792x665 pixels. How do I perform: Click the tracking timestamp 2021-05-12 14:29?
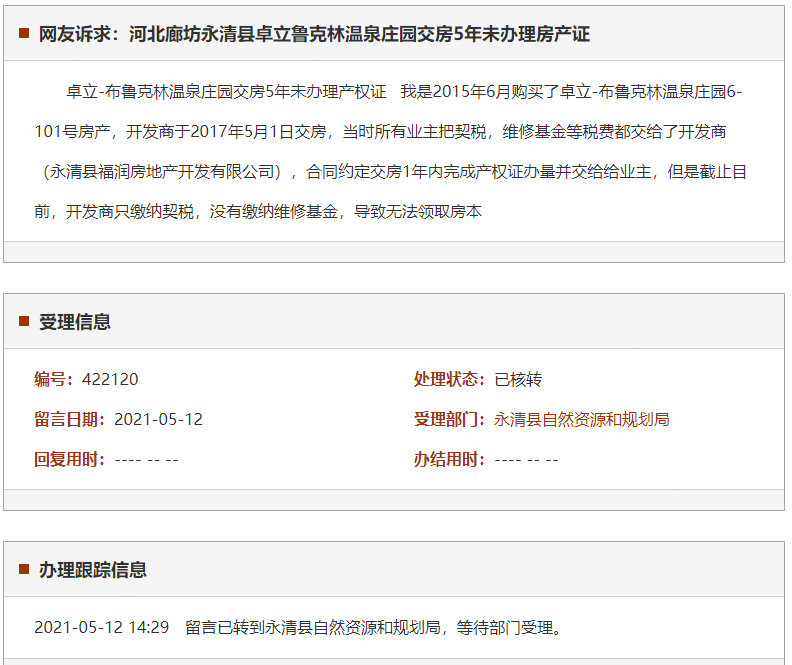[101, 628]
